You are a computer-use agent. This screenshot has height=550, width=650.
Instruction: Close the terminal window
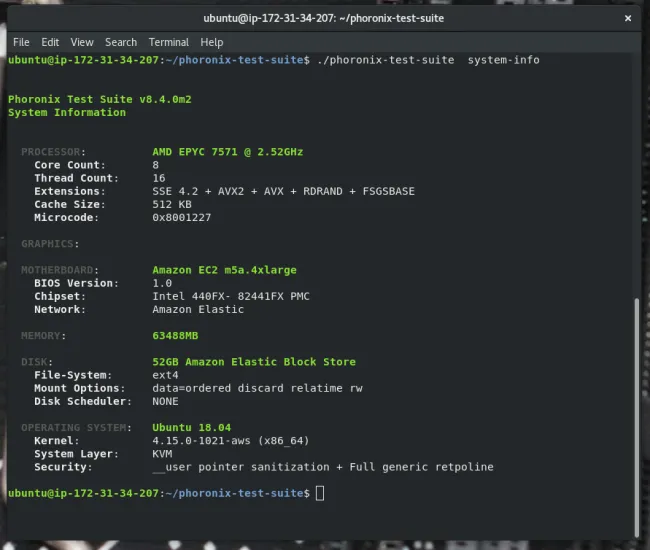pos(628,18)
